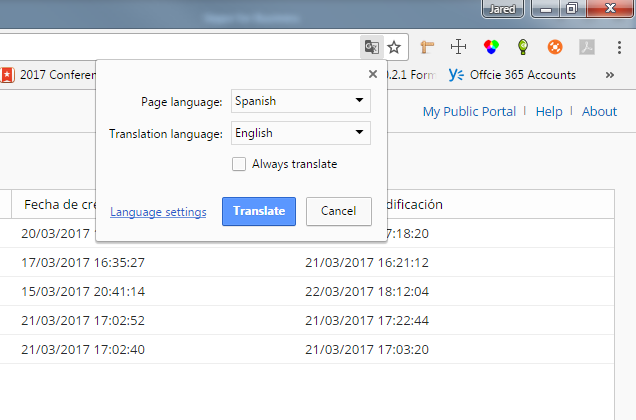The height and width of the screenshot is (420, 636).
Task: Open the Language settings link
Action: click(x=158, y=212)
